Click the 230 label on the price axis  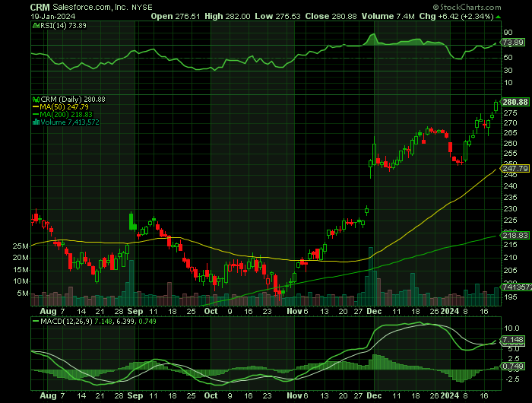(x=510, y=209)
